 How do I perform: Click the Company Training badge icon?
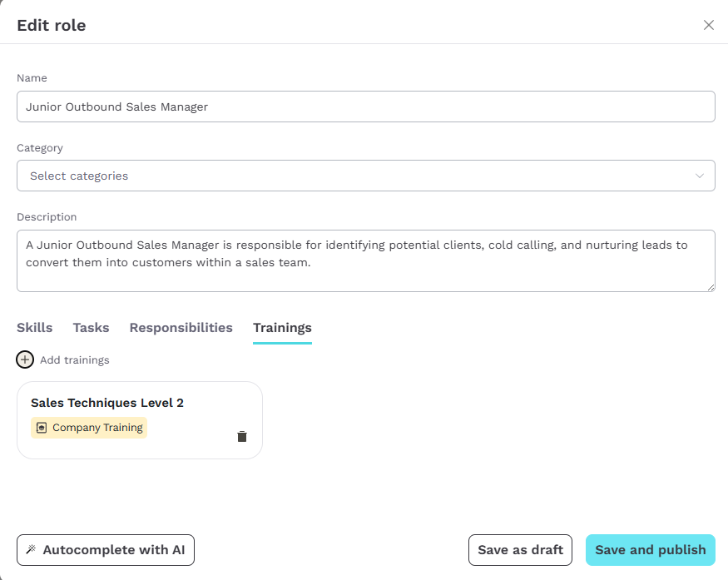click(42, 427)
